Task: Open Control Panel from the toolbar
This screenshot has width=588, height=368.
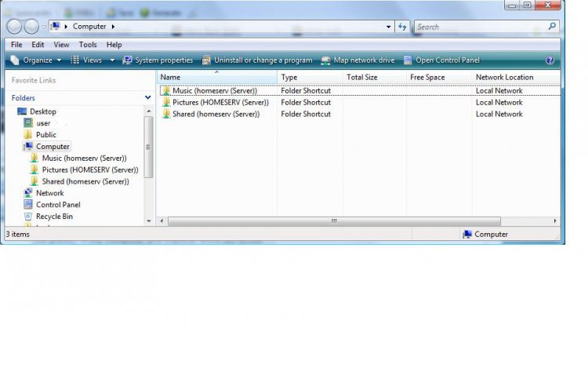Action: 441,60
